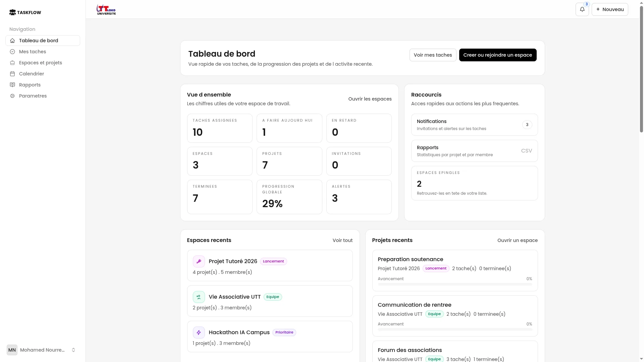
Task: Click the check-circle icon beside Mes taches
Action: tap(12, 52)
